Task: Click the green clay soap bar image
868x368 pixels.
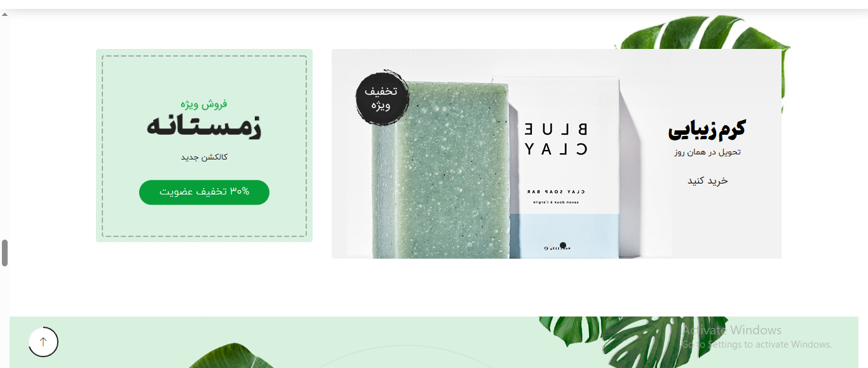Action: (x=440, y=170)
